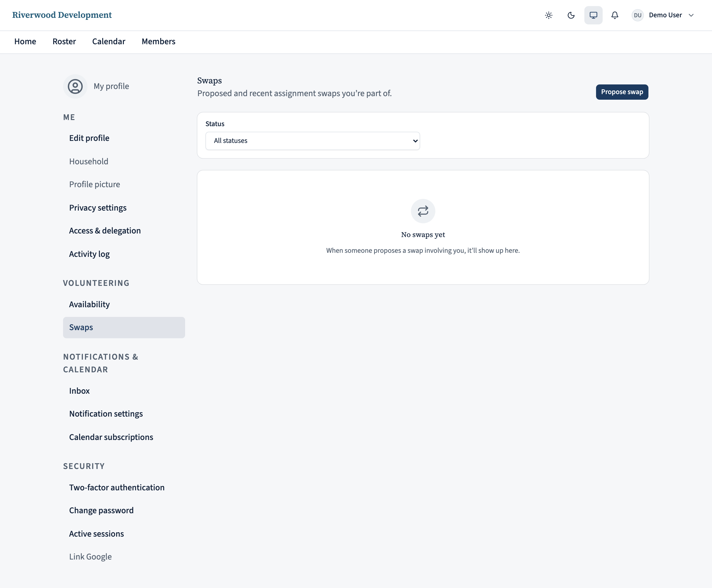Open the Activity log page

(x=89, y=254)
